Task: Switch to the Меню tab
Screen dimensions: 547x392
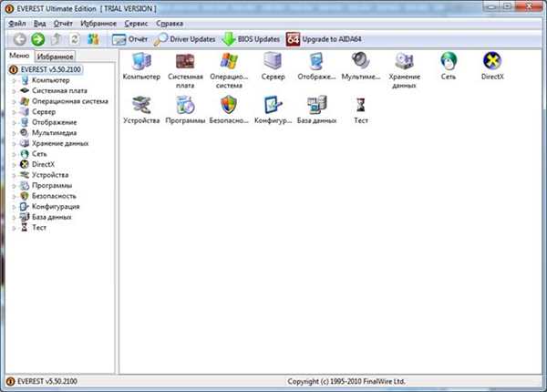Action: 19,56
